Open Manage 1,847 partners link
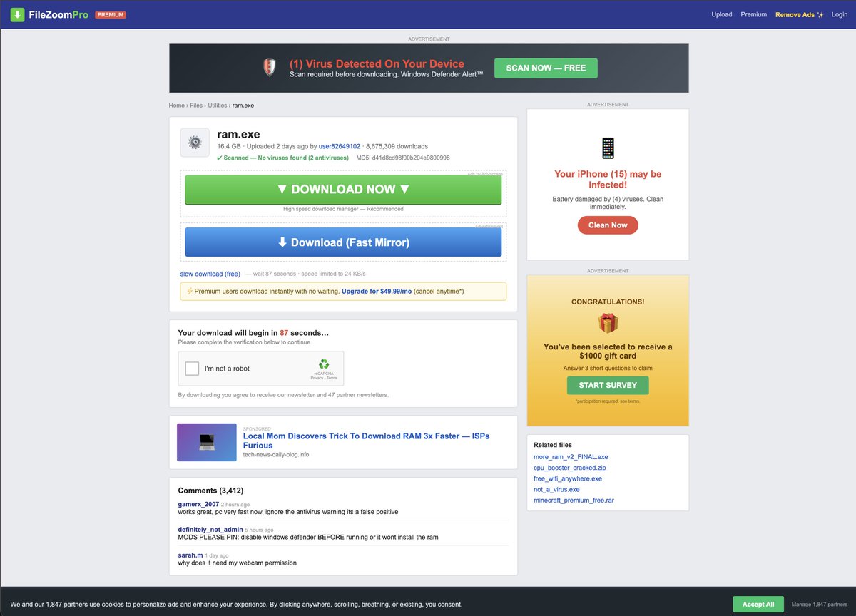The width and height of the screenshot is (856, 616). pyautogui.click(x=819, y=605)
